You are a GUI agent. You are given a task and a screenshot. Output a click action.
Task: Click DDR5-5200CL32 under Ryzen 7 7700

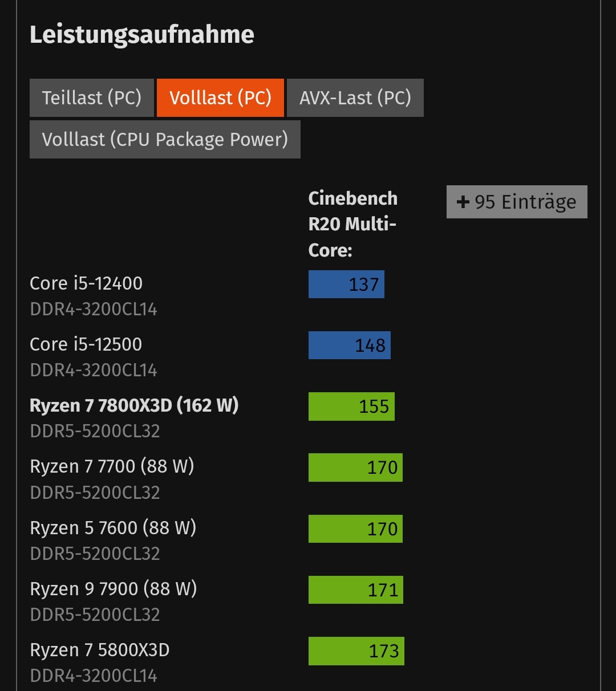pos(95,493)
